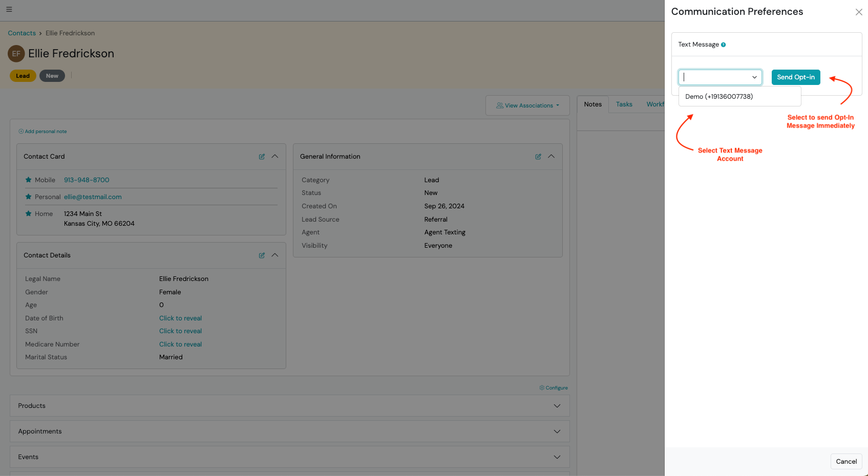Click the 'Referral' lead source value
This screenshot has width=868, height=476.
(436, 220)
